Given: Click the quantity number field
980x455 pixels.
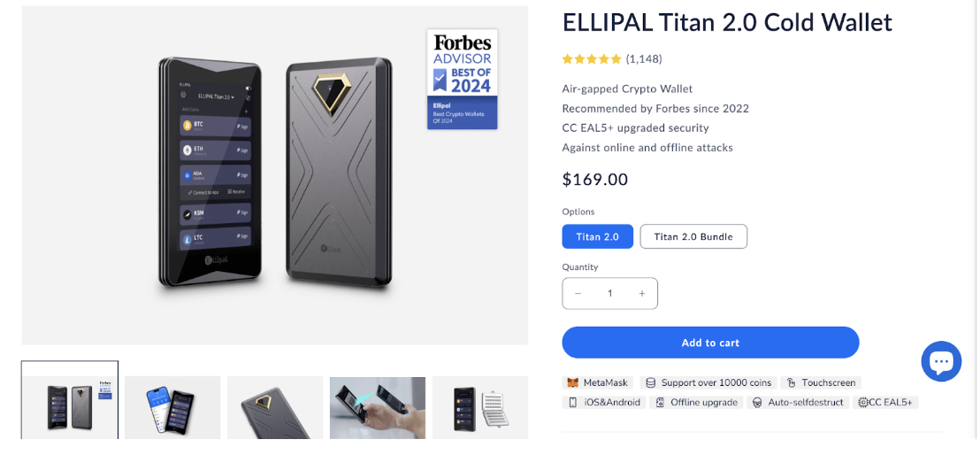Looking at the screenshot, I should click(x=609, y=294).
